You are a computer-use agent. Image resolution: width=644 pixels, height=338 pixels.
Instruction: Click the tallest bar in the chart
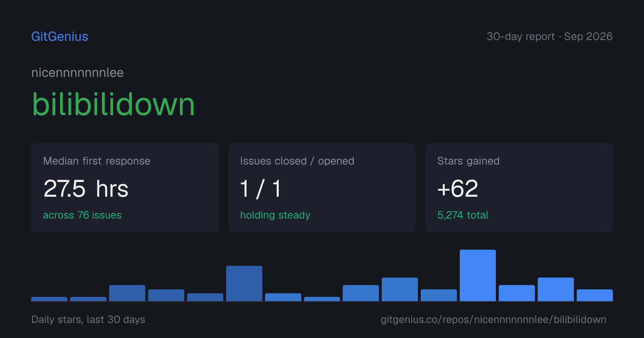click(478, 275)
